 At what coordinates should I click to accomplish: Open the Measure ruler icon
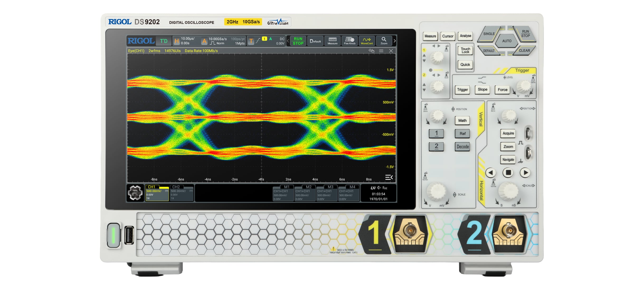click(x=332, y=41)
